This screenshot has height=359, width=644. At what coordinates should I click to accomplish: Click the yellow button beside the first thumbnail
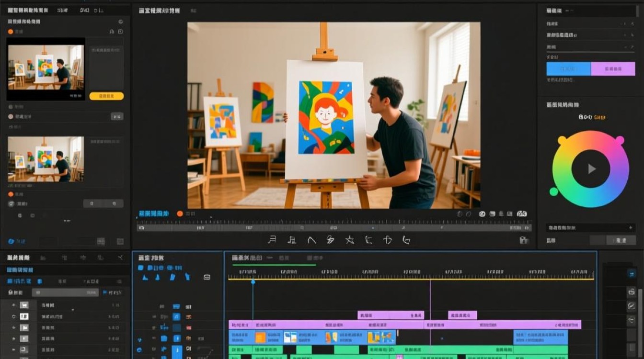tap(106, 96)
